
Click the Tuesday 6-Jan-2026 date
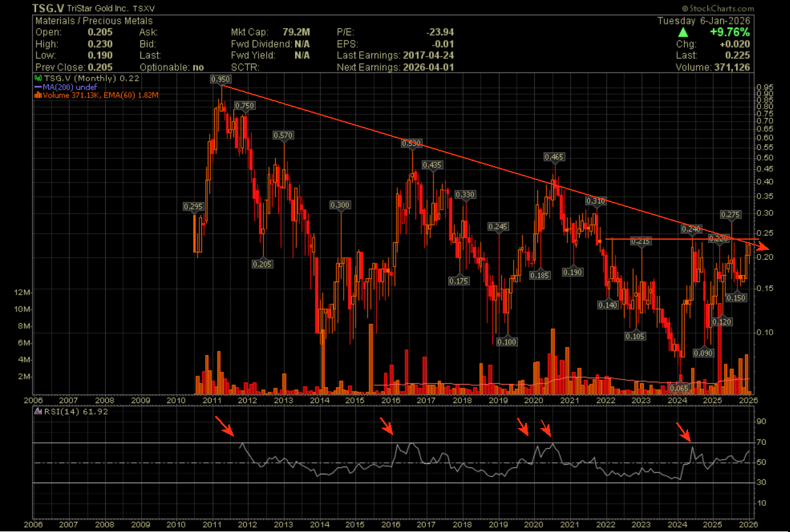click(703, 21)
